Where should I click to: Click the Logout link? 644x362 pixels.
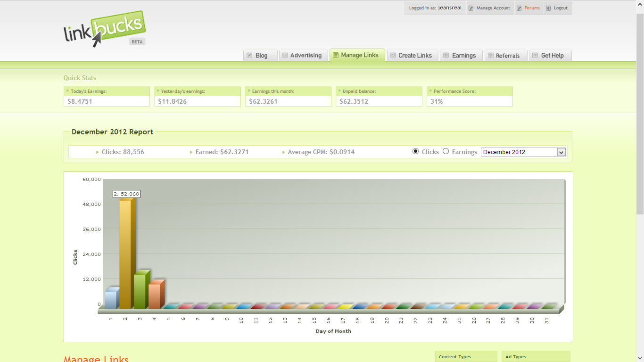click(x=561, y=8)
